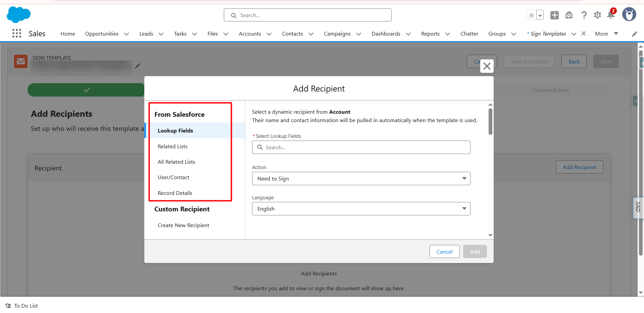Click the Help question mark icon
This screenshot has height=313, width=644.
click(x=584, y=15)
